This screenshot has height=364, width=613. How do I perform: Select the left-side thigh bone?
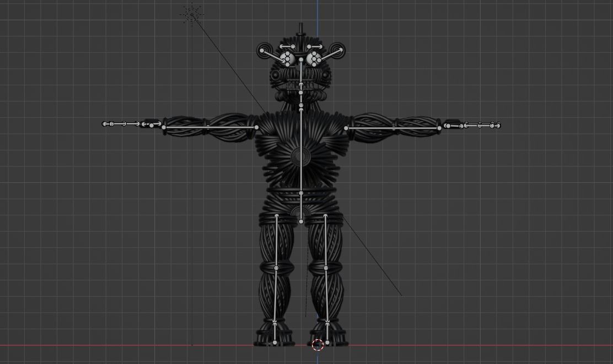(x=277, y=242)
